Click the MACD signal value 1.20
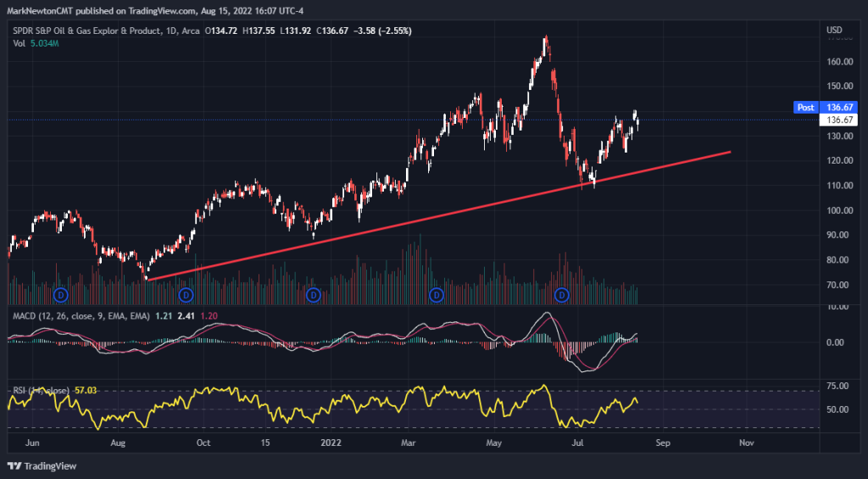This screenshot has width=868, height=479. pyautogui.click(x=209, y=316)
